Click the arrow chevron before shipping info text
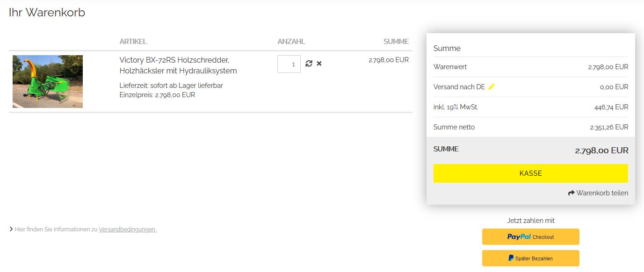 (11, 229)
